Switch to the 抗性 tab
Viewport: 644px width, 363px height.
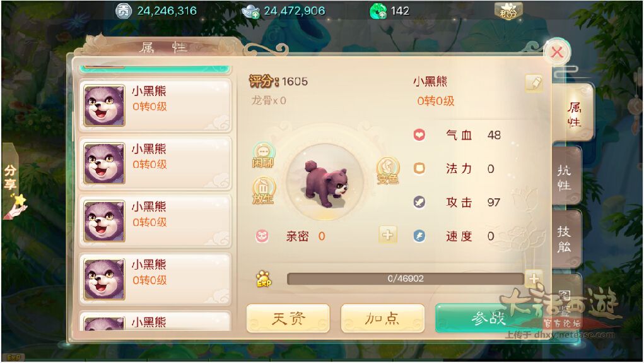tap(566, 177)
